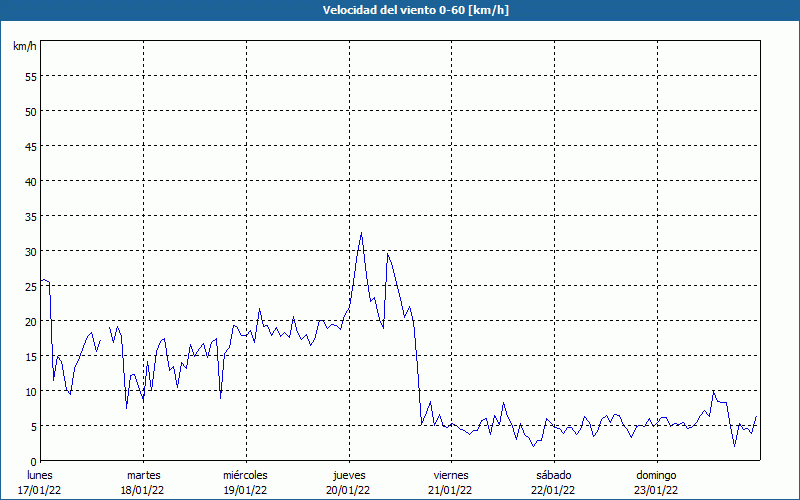Screen dimensions: 800x500
Task: Click the y-axis value 40
Action: tap(31, 182)
